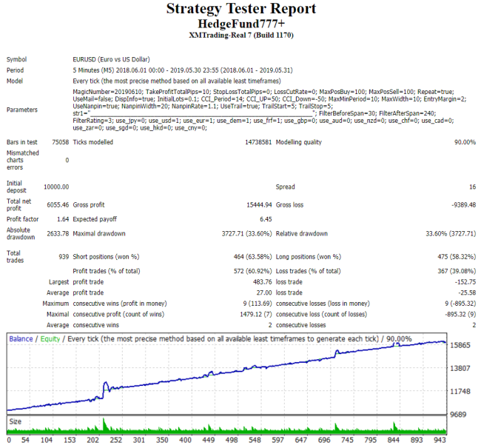Click the 5 Minutes (M5) period value

pyautogui.click(x=183, y=70)
